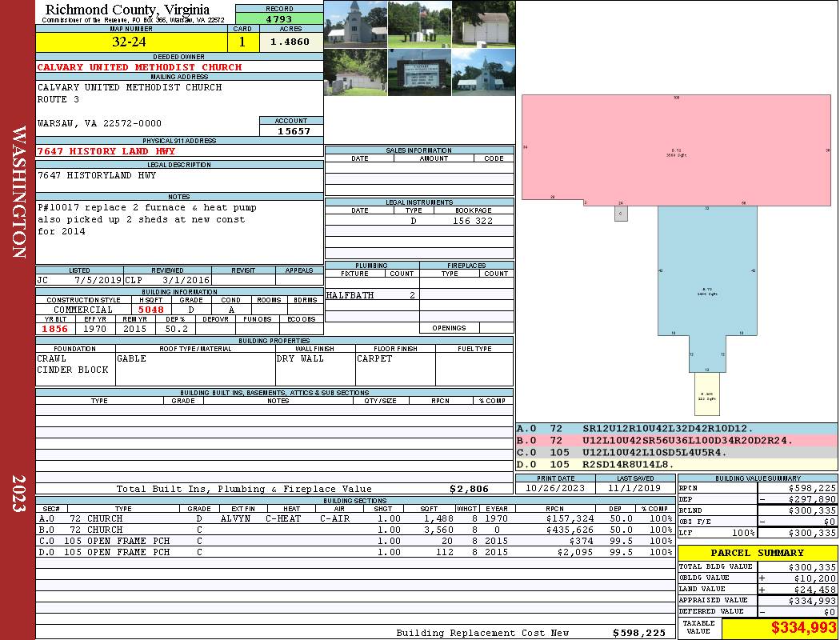
Task: Click H SQFT value 5048
Action: click(x=151, y=310)
